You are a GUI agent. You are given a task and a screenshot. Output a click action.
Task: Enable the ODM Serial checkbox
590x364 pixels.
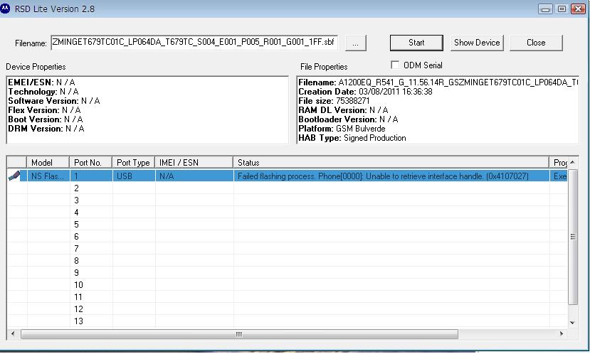[x=395, y=65]
